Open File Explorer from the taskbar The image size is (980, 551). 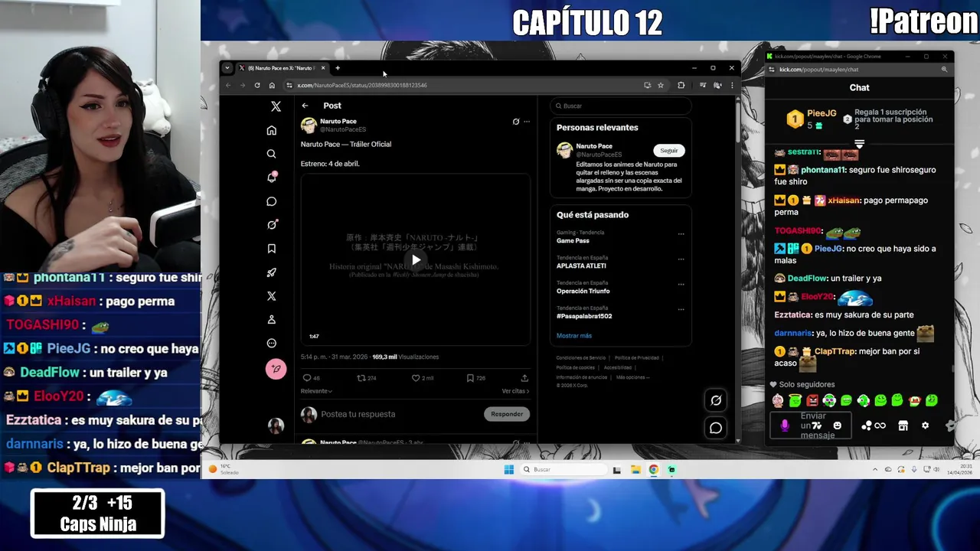coord(635,470)
